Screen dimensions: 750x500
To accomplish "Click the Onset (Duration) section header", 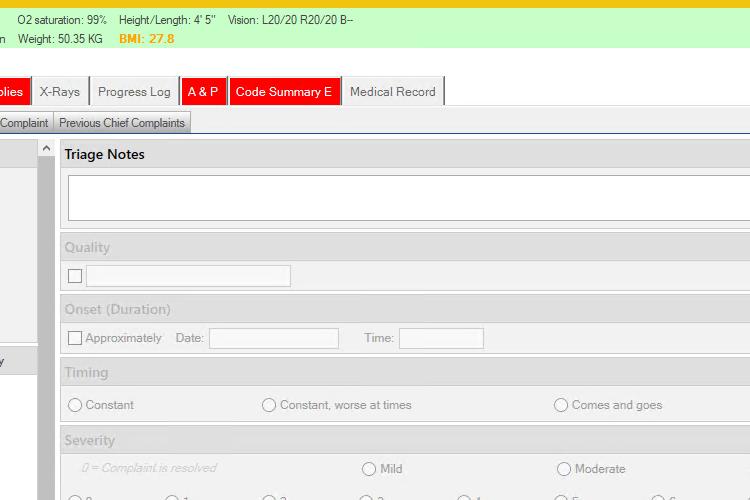I will pyautogui.click(x=117, y=309).
